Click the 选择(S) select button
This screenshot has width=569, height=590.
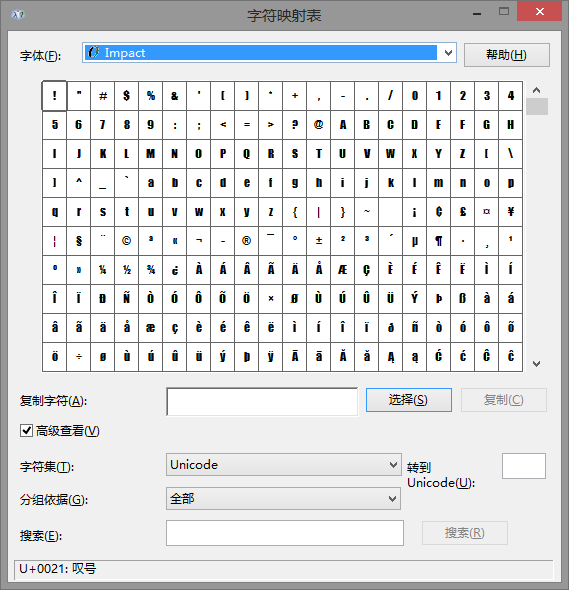409,400
